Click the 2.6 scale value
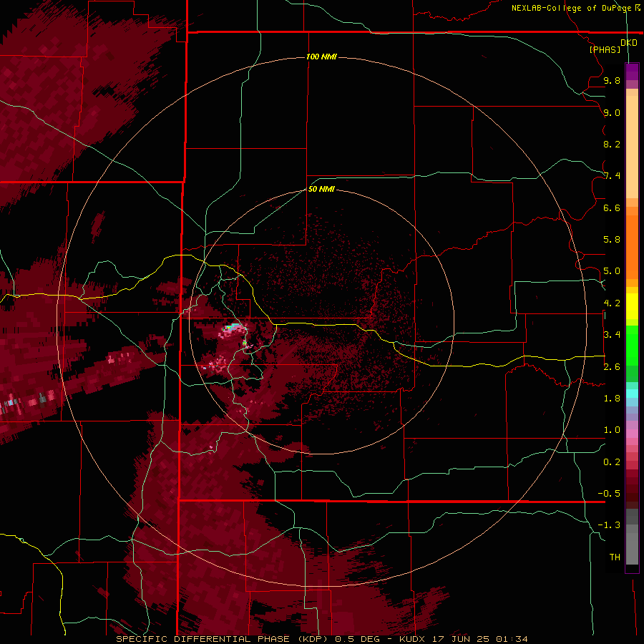Image resolution: width=644 pixels, height=644 pixels. [612, 367]
